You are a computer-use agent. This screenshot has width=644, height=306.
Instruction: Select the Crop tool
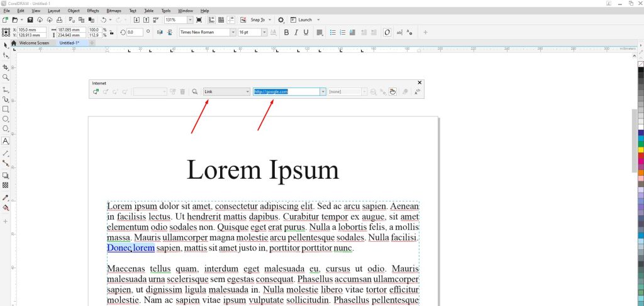pos(5,67)
